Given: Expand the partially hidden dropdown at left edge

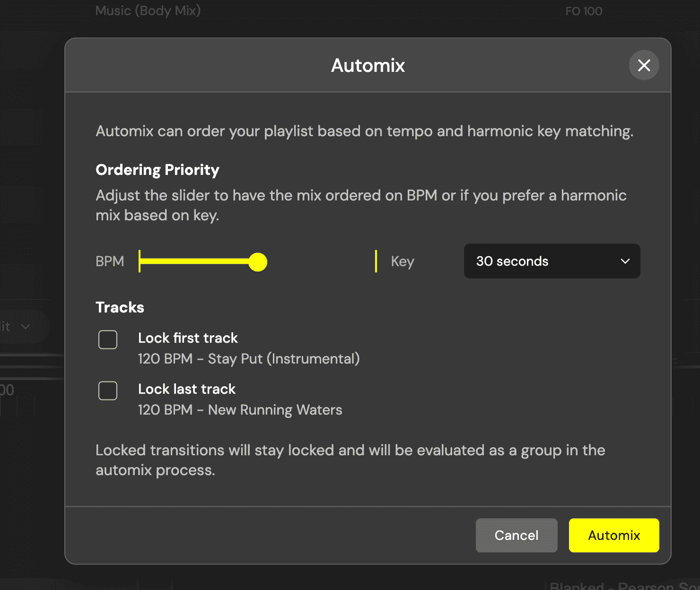Looking at the screenshot, I should tap(19, 327).
